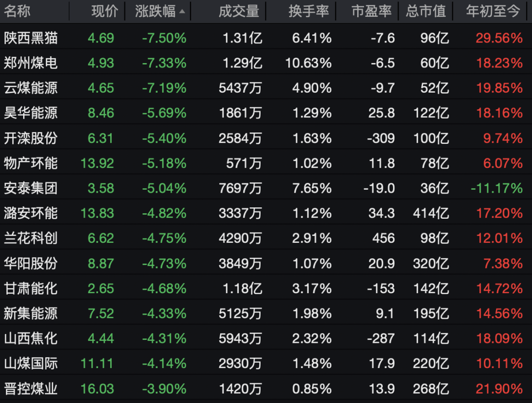Click the 市盈率 column header
The height and width of the screenshot is (403, 532).
371,12
